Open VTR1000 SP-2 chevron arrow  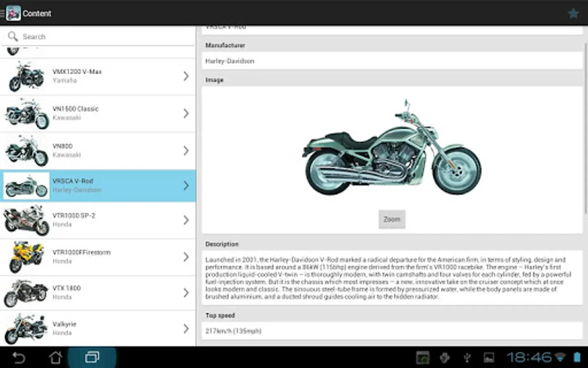[186, 220]
